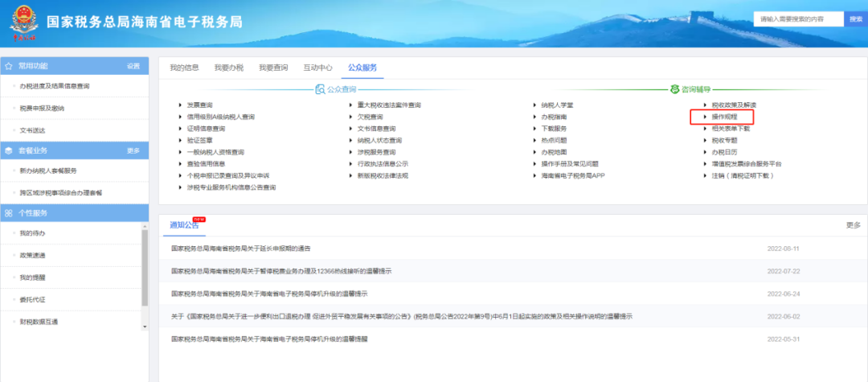868x382 pixels.
Task: Open 财税数据互通 in 个性服务
Action: [39, 322]
